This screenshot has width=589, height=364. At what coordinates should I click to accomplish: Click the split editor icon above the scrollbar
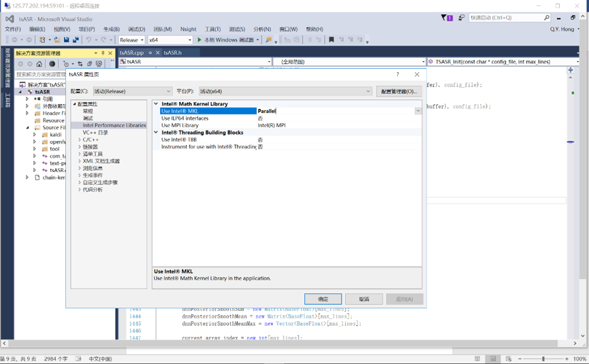pyautogui.click(x=570, y=70)
